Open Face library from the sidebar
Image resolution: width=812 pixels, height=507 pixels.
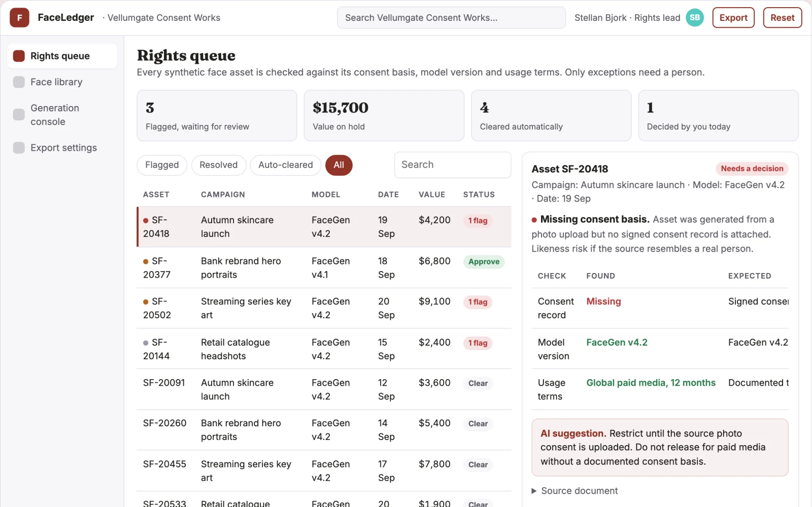pyautogui.click(x=62, y=82)
